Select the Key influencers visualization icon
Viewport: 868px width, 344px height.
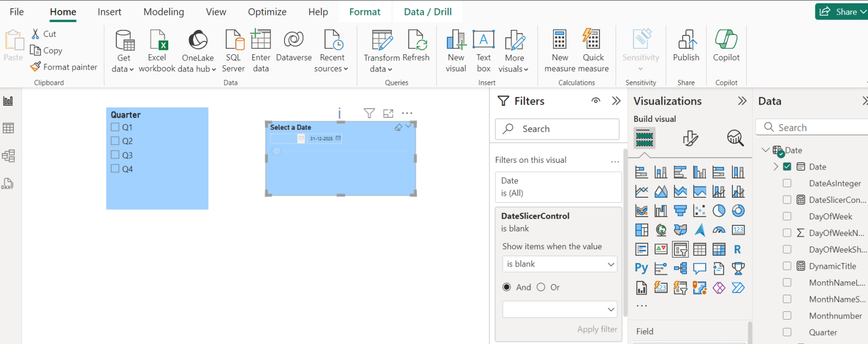point(661,269)
